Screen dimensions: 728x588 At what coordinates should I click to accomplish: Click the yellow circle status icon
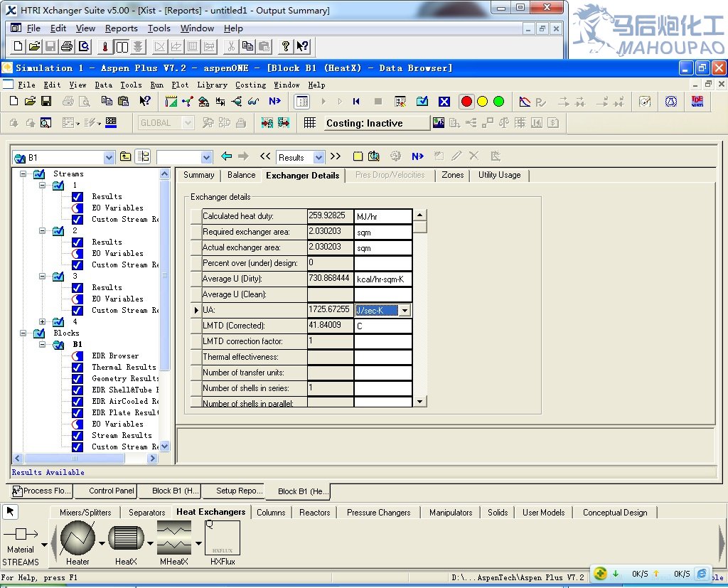(x=483, y=101)
